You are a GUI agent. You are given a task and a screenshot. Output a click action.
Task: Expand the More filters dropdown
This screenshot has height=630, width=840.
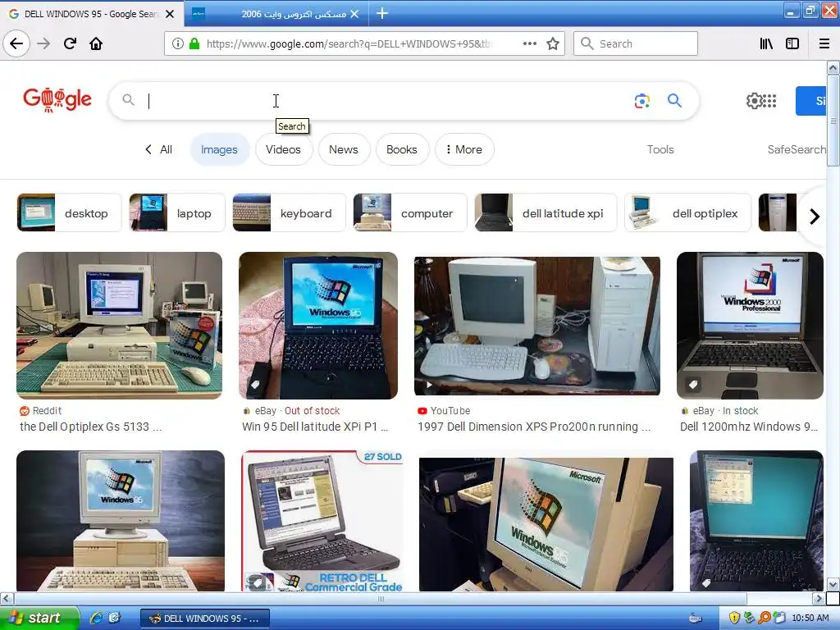coord(464,149)
